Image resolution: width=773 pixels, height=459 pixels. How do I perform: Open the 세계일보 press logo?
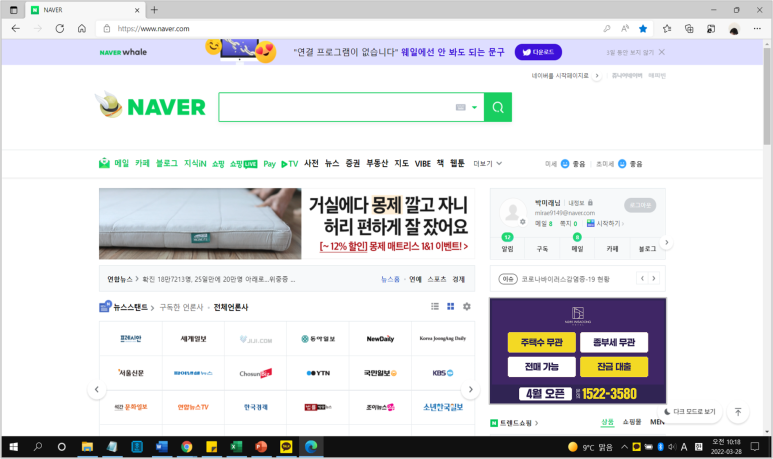pos(193,339)
